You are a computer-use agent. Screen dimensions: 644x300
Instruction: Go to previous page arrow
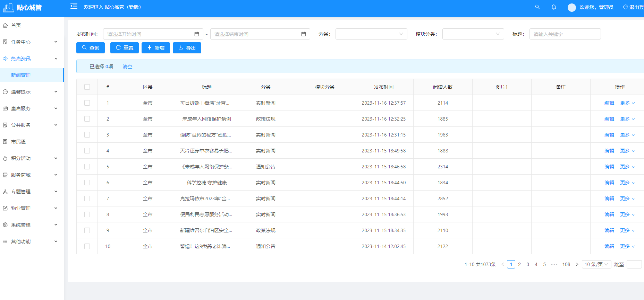coord(502,264)
